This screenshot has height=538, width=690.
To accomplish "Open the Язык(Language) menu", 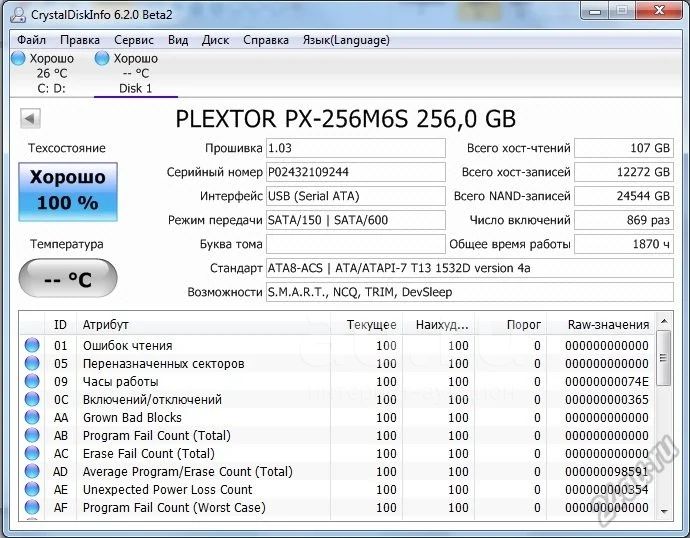I will tap(346, 40).
